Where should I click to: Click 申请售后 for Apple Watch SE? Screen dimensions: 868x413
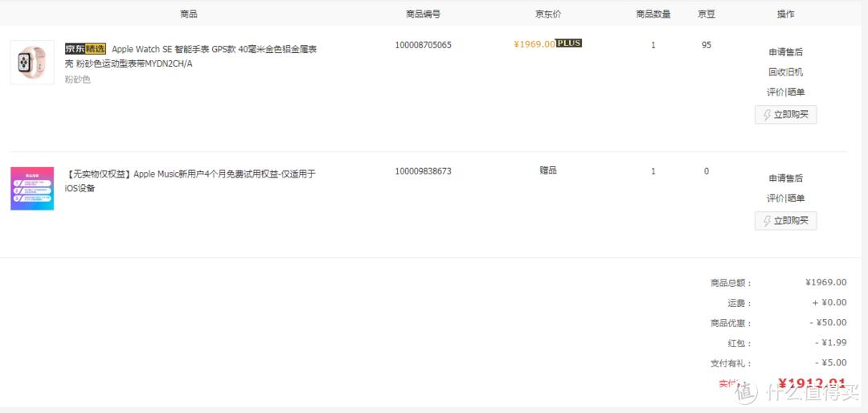click(785, 52)
